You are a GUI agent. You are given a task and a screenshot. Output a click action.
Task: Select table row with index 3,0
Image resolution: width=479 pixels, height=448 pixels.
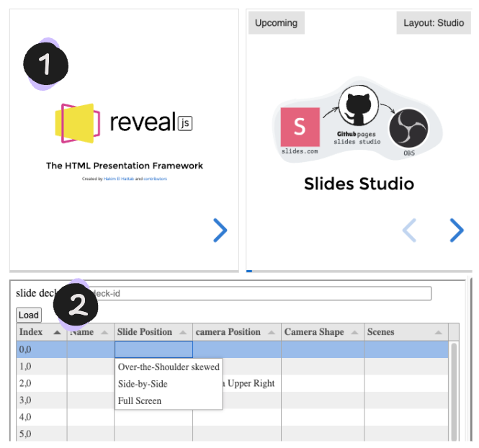point(232,400)
